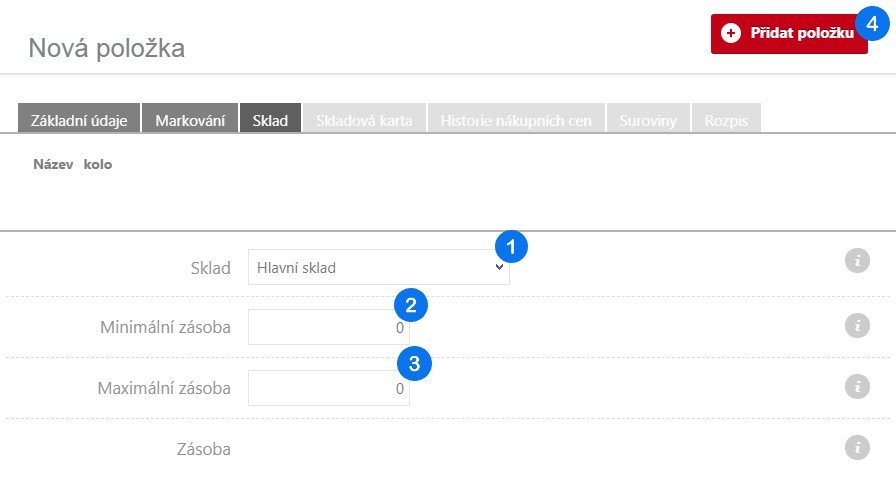The image size is (896, 492).
Task: Switch to the Základní údaje tab
Action: [79, 121]
